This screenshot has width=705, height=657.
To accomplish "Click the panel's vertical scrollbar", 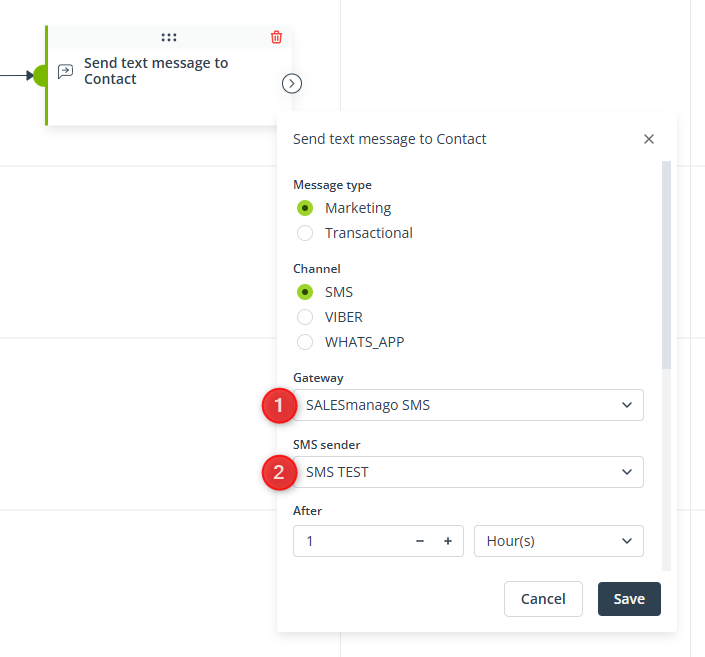I will [666, 265].
